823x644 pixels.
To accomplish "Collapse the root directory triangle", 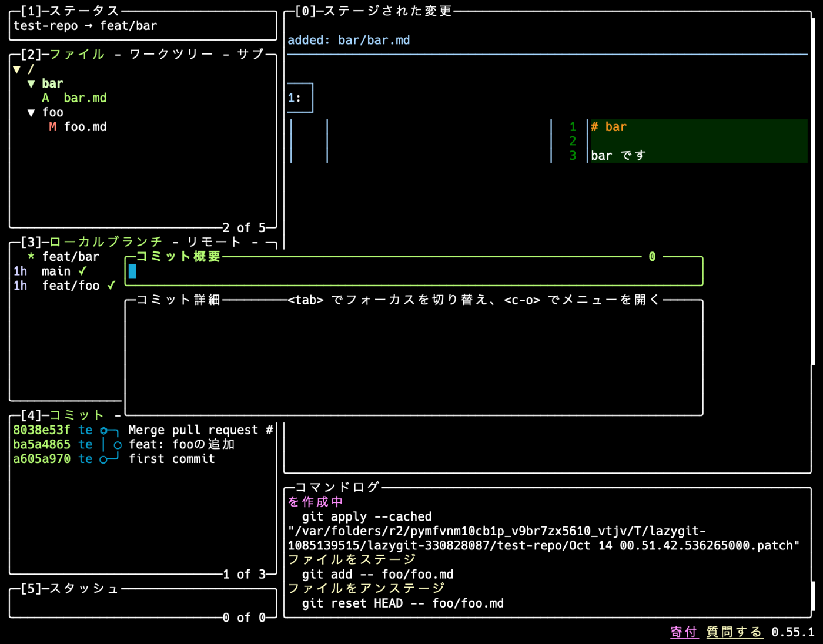I will click(17, 69).
